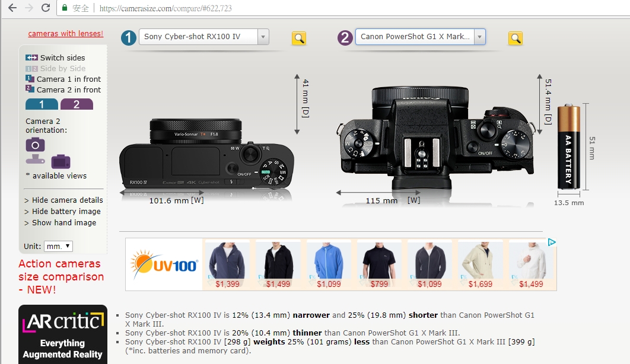
Task: Open the $799 black polo shirt ad item
Action: [379, 264]
